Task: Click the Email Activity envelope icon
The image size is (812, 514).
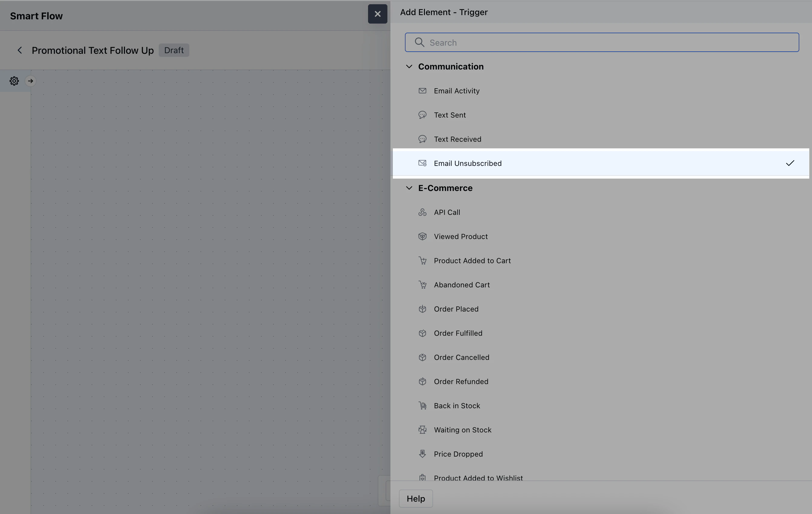Action: click(x=422, y=91)
